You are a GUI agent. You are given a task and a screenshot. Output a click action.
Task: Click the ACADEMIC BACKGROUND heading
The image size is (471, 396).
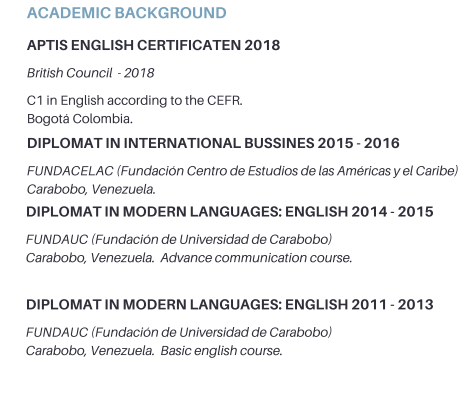click(127, 13)
